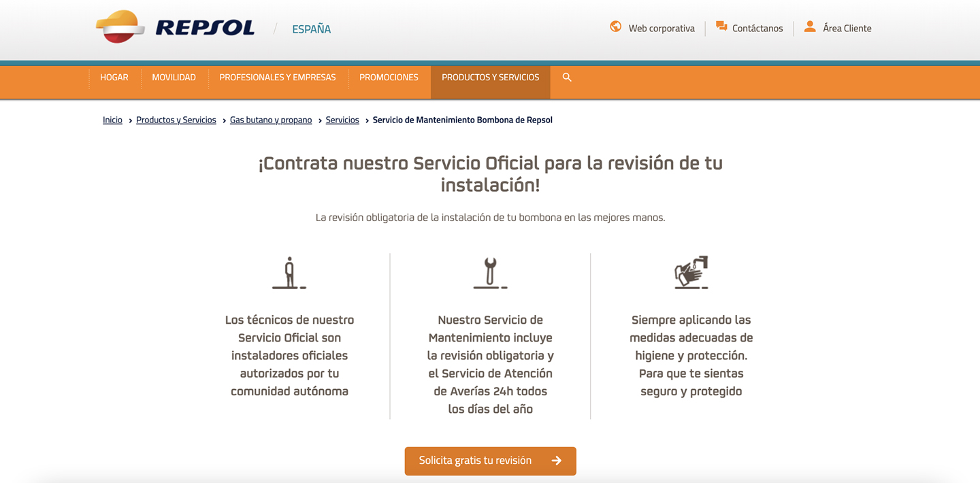Click the globe icon beside Web corporativa
980x483 pixels.
pyautogui.click(x=615, y=27)
